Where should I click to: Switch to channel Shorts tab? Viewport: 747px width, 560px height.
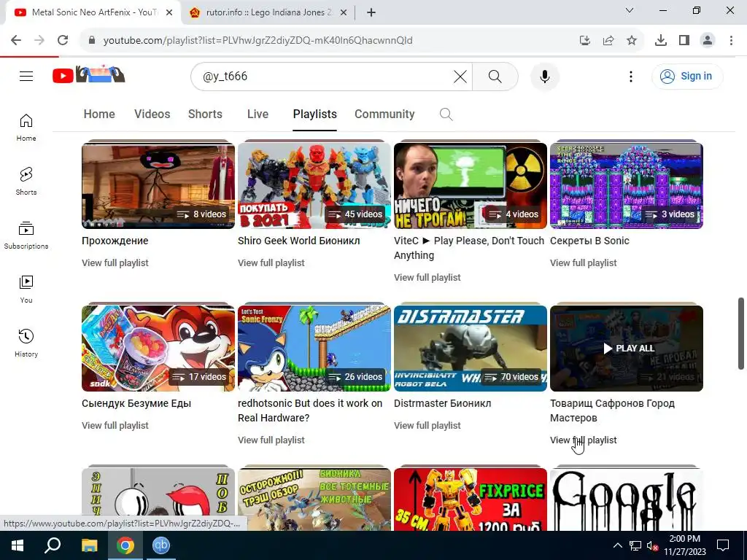click(x=205, y=114)
